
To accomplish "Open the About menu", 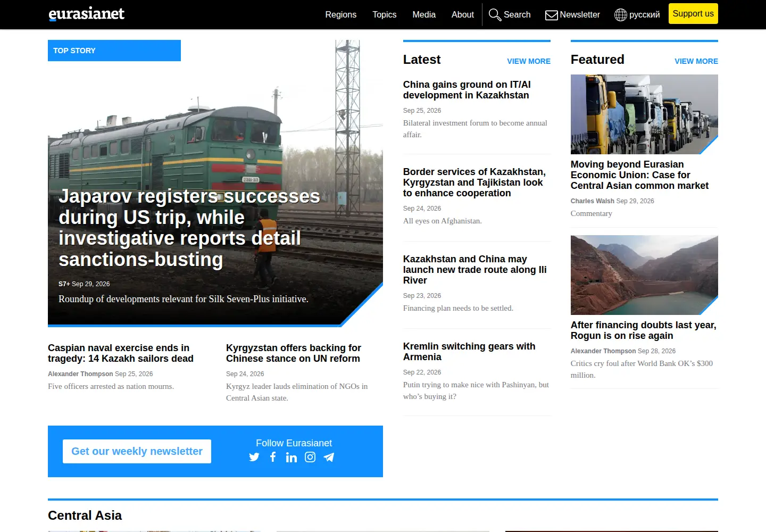I will pyautogui.click(x=463, y=15).
